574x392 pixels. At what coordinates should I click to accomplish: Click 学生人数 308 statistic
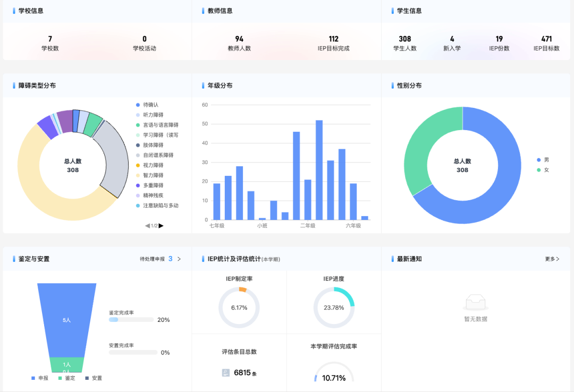(x=405, y=43)
